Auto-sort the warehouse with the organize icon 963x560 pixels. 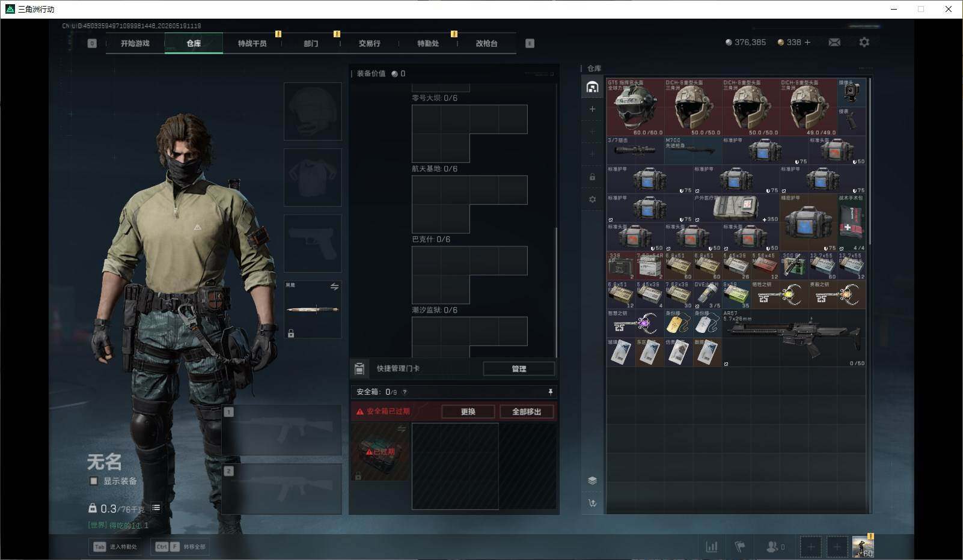[592, 503]
